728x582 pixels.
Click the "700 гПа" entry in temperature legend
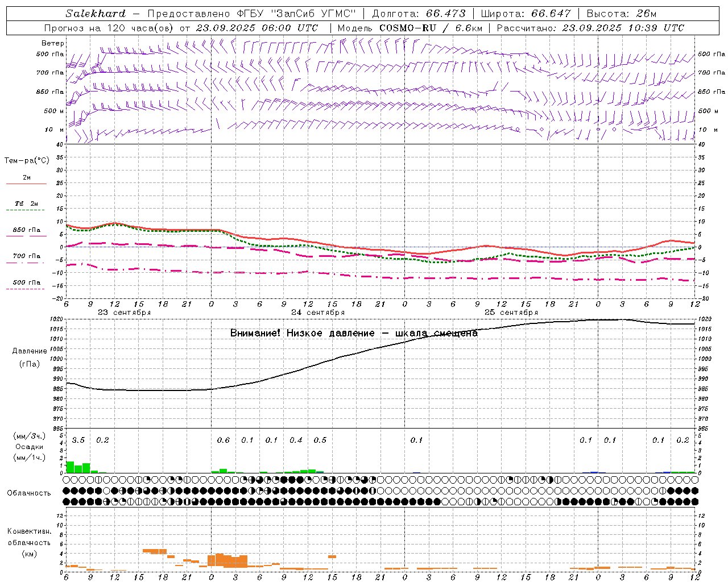click(x=27, y=256)
